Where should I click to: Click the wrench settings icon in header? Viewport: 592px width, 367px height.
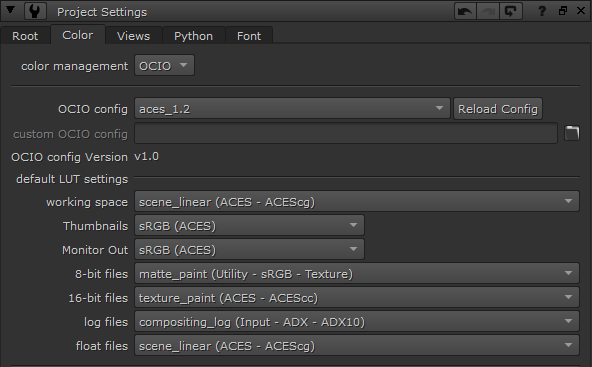35,11
